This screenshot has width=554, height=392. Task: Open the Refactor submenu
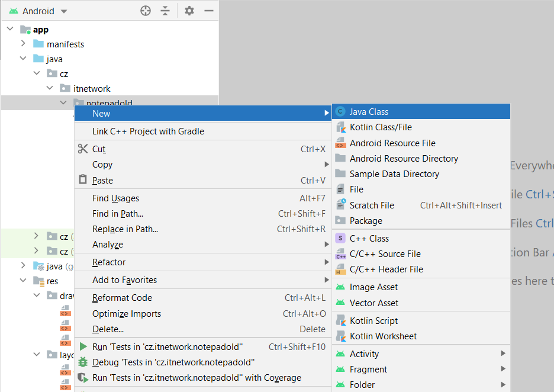pos(109,262)
